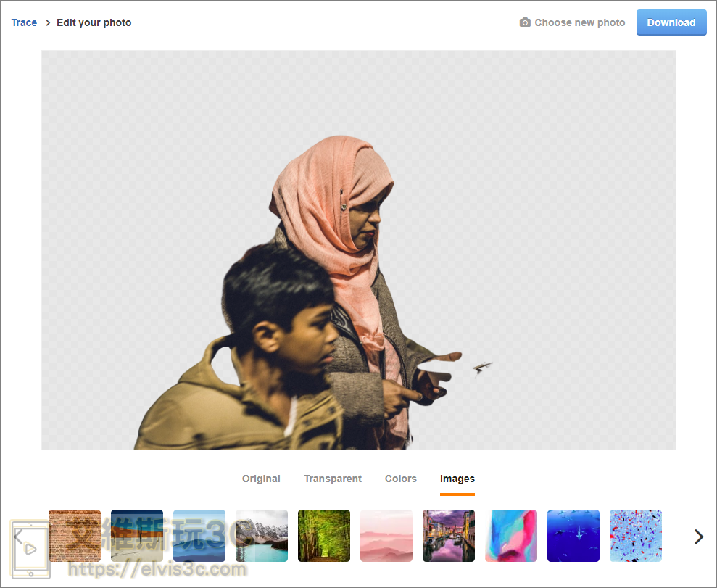Select the Transparent tab
The height and width of the screenshot is (588, 717).
tap(333, 479)
